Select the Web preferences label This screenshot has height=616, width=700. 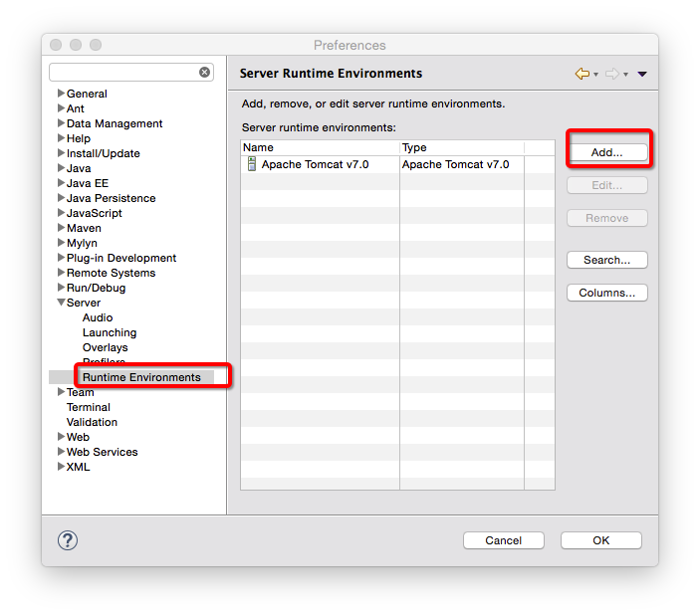(x=78, y=437)
